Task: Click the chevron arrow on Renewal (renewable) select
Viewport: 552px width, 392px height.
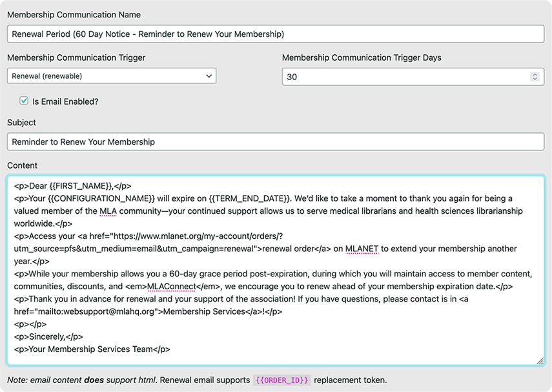Action: click(x=209, y=76)
